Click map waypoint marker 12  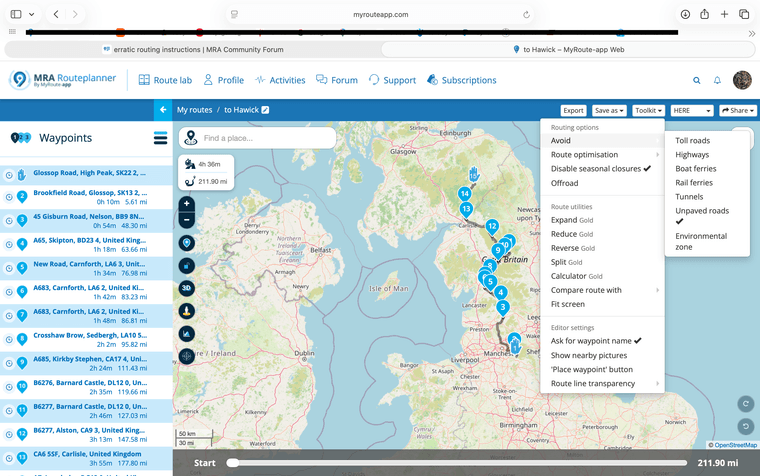[492, 226]
